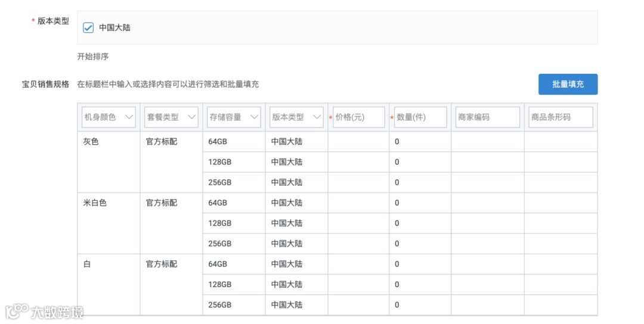This screenshot has width=644, height=324.
Task: Uncheck the 中国大陆 version type checkbox
Action: pos(88,28)
